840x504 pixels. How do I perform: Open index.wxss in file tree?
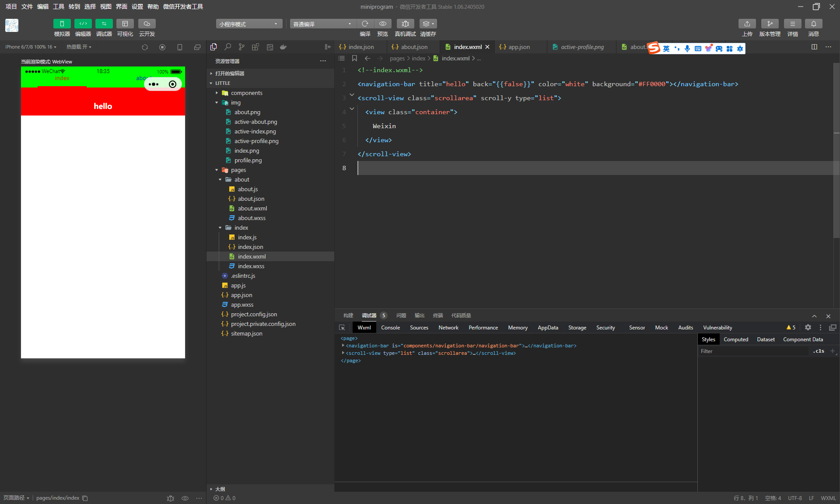pos(251,266)
